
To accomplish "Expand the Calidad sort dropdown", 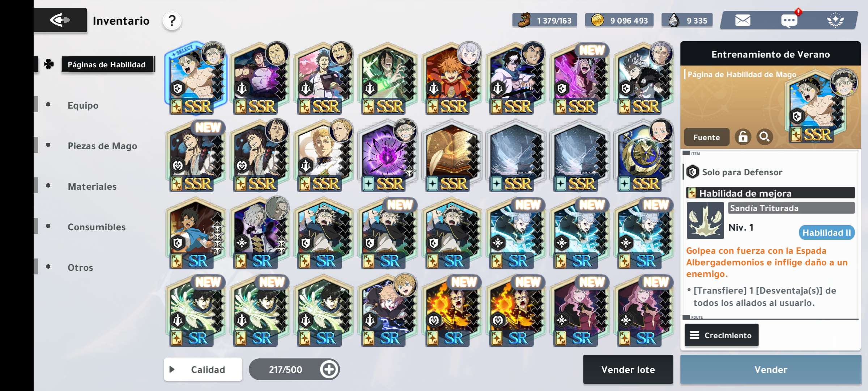I will (203, 369).
